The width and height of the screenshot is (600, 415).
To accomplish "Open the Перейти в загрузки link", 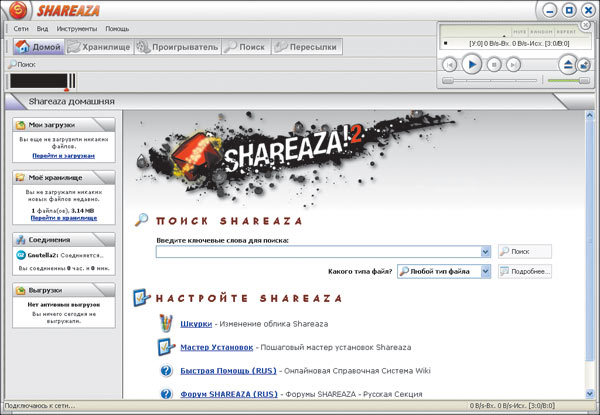I will (x=63, y=156).
